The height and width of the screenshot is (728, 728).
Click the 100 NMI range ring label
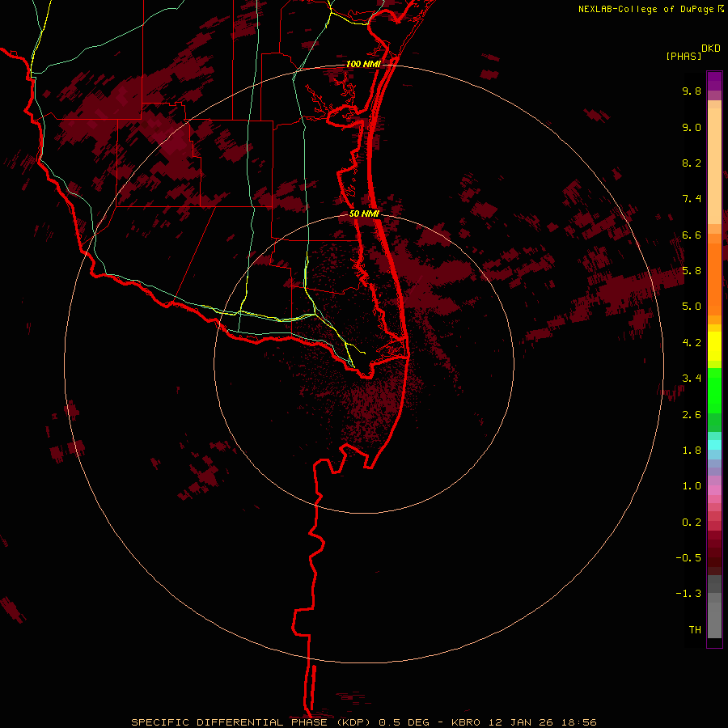click(x=363, y=64)
